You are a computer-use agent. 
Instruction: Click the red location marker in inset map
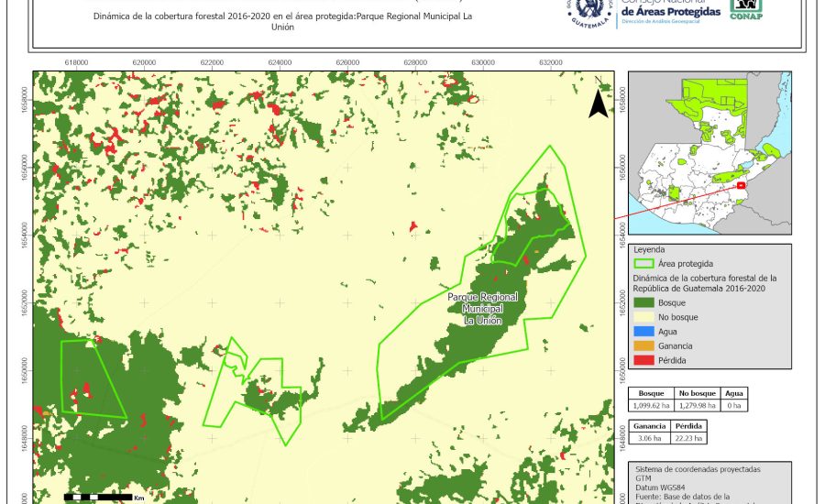click(741, 184)
